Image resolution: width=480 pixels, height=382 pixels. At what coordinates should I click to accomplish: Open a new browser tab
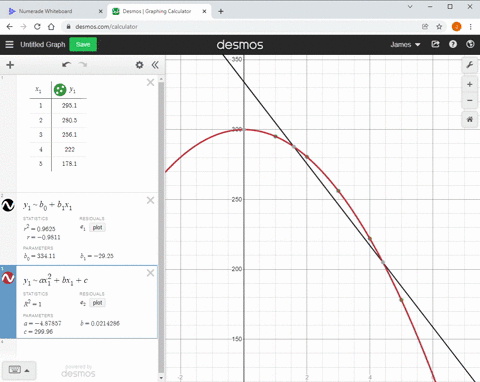(221, 11)
